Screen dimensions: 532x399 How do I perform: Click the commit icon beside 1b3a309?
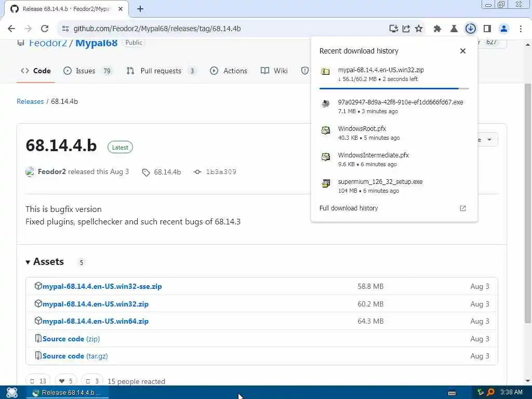(197, 172)
